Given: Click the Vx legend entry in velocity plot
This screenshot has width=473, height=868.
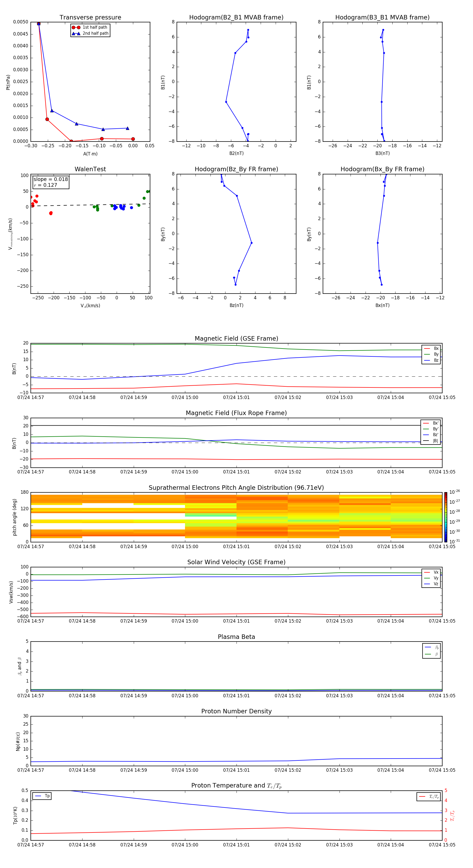Looking at the screenshot, I should click(431, 573).
